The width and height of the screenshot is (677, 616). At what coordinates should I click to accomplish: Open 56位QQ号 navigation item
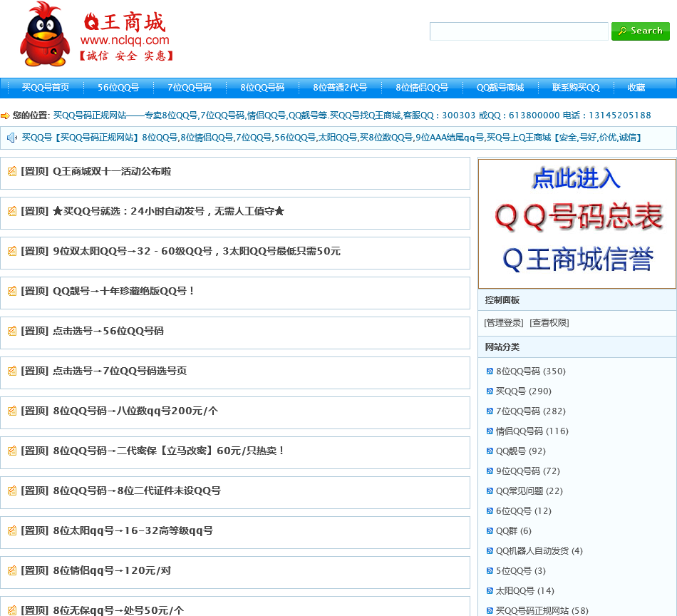tap(118, 88)
